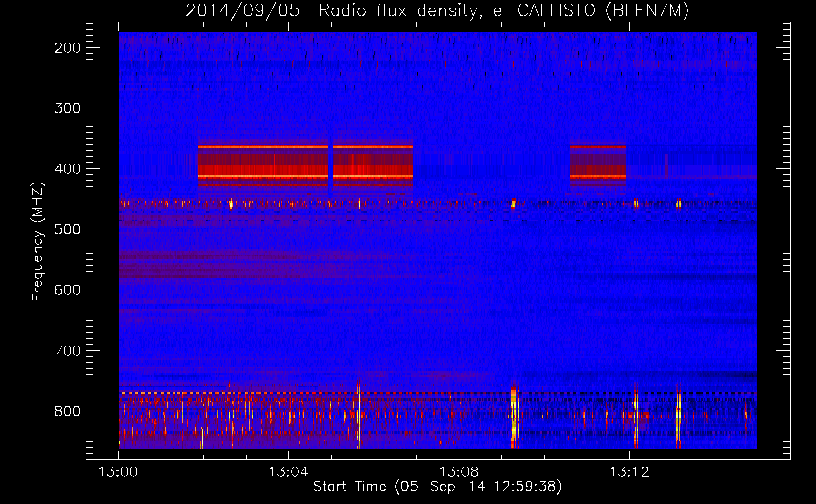Click the 'Frequency (MHZ)' axis label
Viewport: 816px width, 504px height.
pos(38,241)
